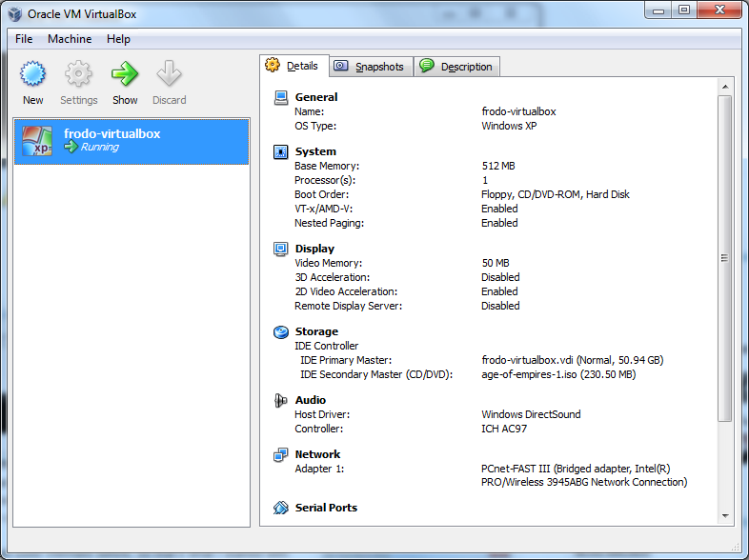Open the General section heading link
Image resolution: width=749 pixels, height=560 pixels.
316,97
